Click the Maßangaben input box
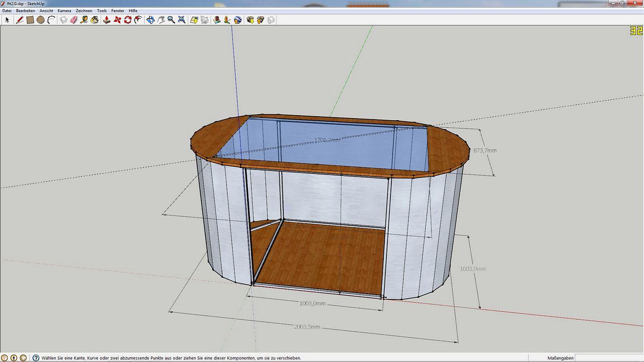Image resolution: width=644 pixels, height=362 pixels. [x=608, y=358]
